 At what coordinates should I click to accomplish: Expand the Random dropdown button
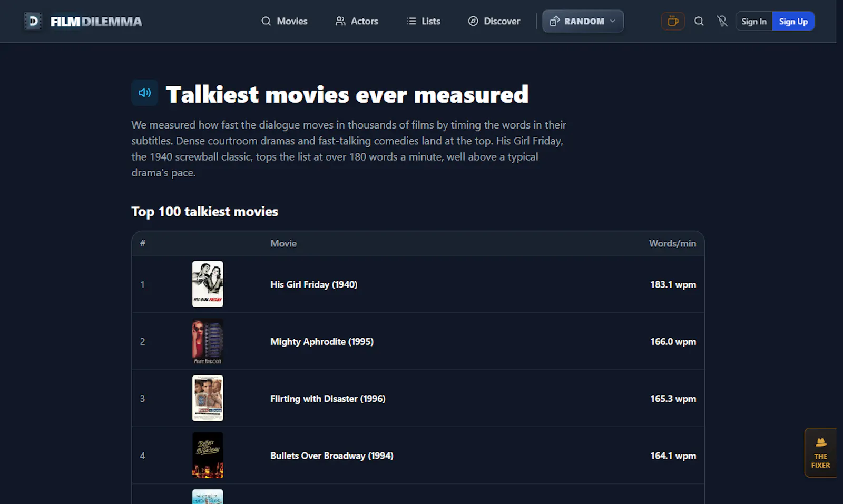pyautogui.click(x=583, y=21)
